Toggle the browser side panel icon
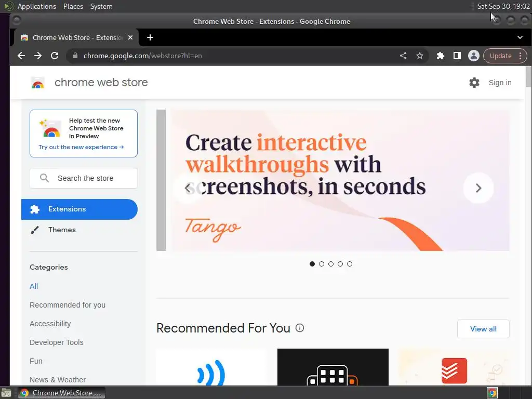This screenshot has width=532, height=399. click(457, 56)
